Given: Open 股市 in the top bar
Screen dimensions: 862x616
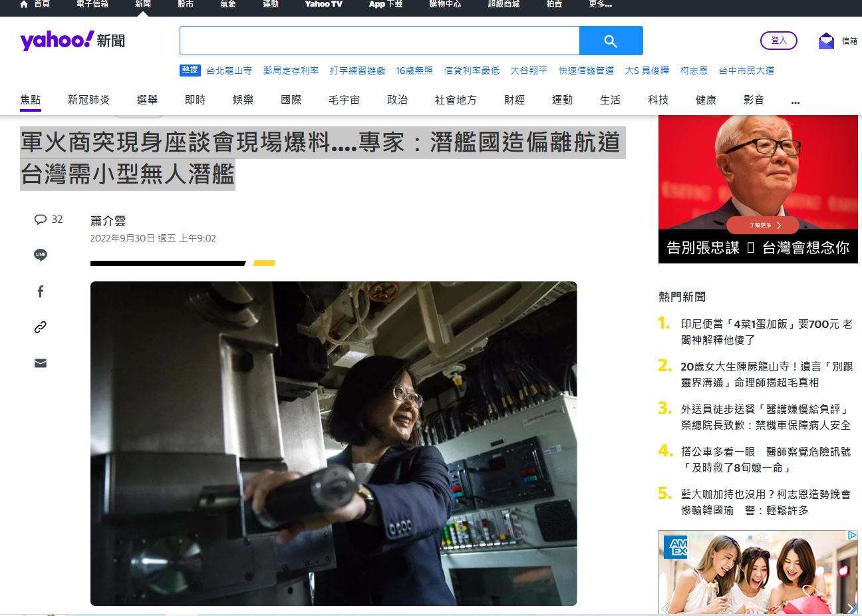Looking at the screenshot, I should coord(186,4).
